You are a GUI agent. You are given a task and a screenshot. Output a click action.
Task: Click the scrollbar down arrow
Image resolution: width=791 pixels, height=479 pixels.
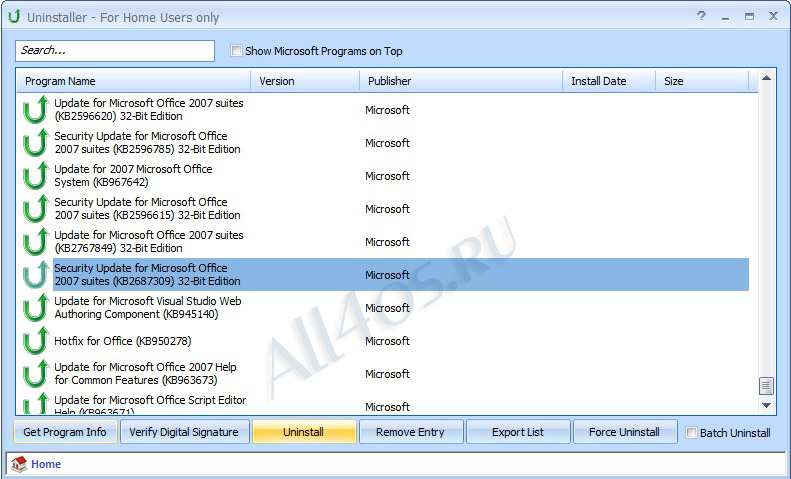(x=766, y=405)
